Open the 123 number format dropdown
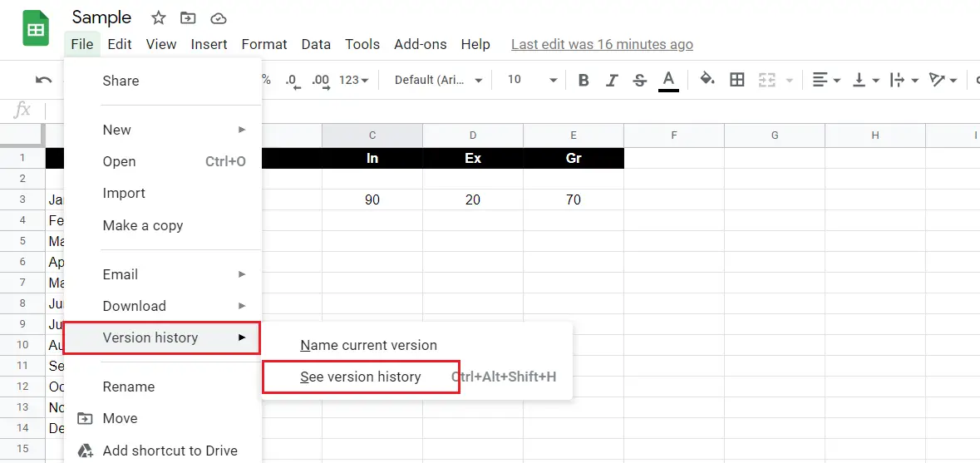 (x=354, y=80)
